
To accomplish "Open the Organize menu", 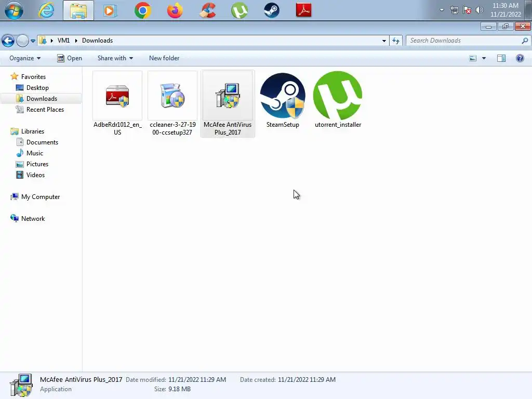I will tap(25, 58).
